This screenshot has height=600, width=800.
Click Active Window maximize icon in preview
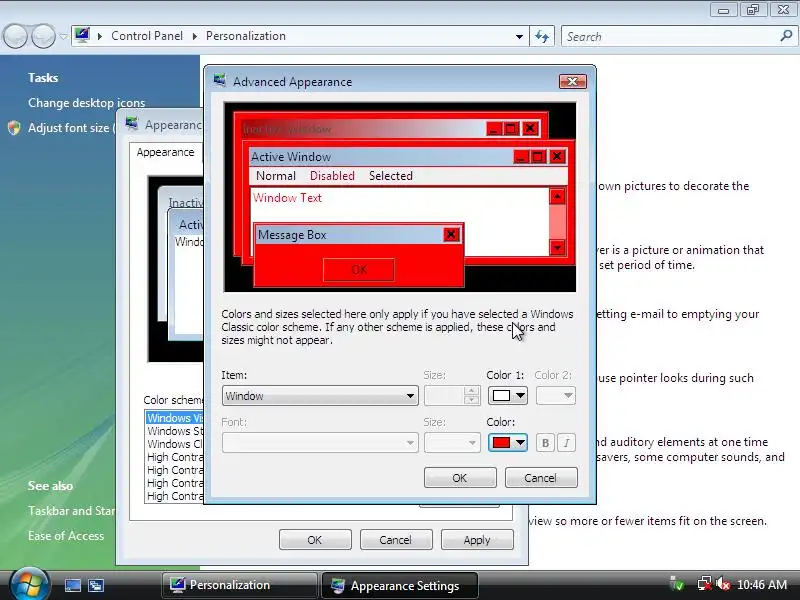tap(538, 157)
